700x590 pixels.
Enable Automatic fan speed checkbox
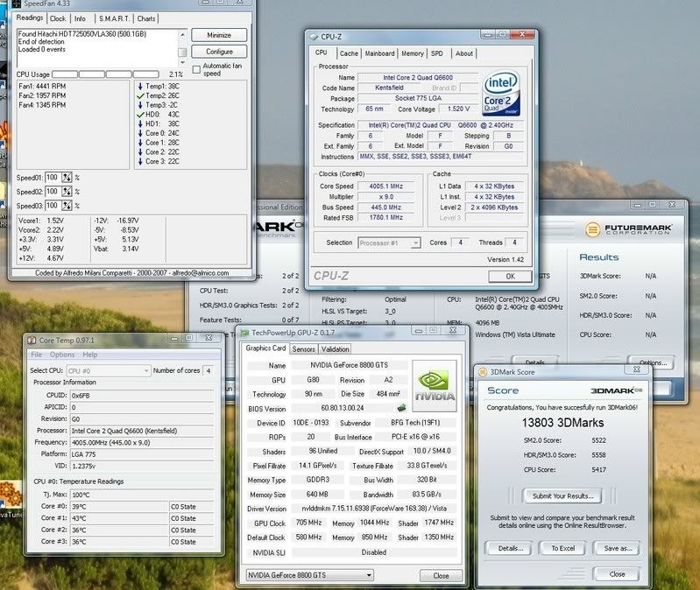click(x=196, y=69)
